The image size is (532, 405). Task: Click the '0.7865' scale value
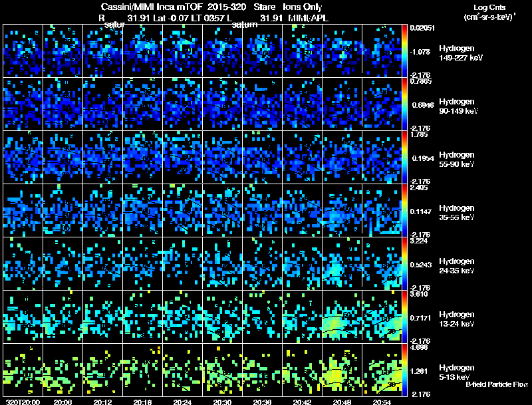[421, 81]
